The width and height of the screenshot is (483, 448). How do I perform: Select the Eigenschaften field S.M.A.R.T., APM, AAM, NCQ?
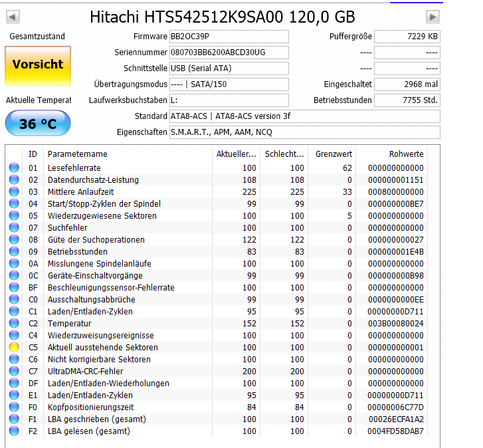tap(305, 132)
